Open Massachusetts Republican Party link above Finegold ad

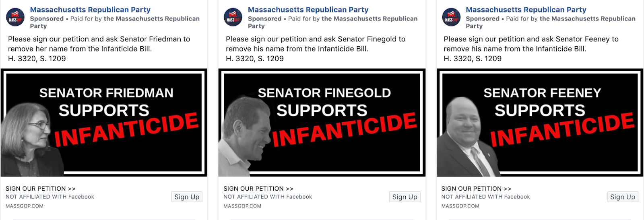[x=308, y=10]
